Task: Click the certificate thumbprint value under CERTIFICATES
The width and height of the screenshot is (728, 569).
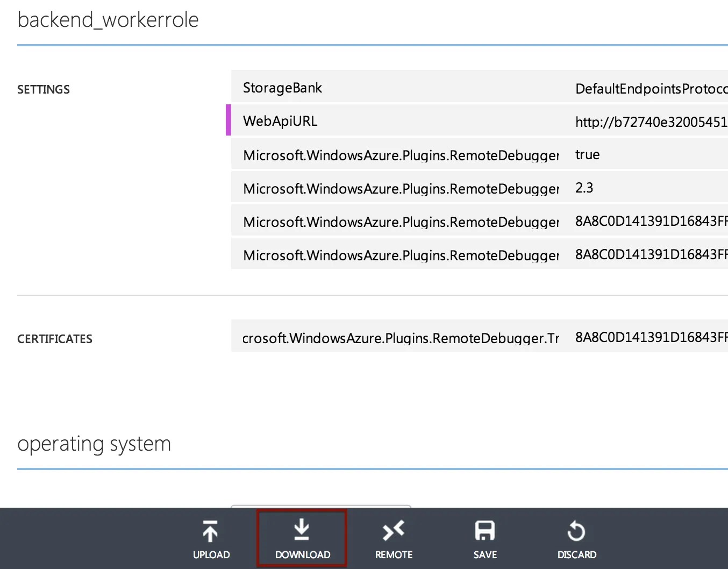Action: tap(651, 337)
